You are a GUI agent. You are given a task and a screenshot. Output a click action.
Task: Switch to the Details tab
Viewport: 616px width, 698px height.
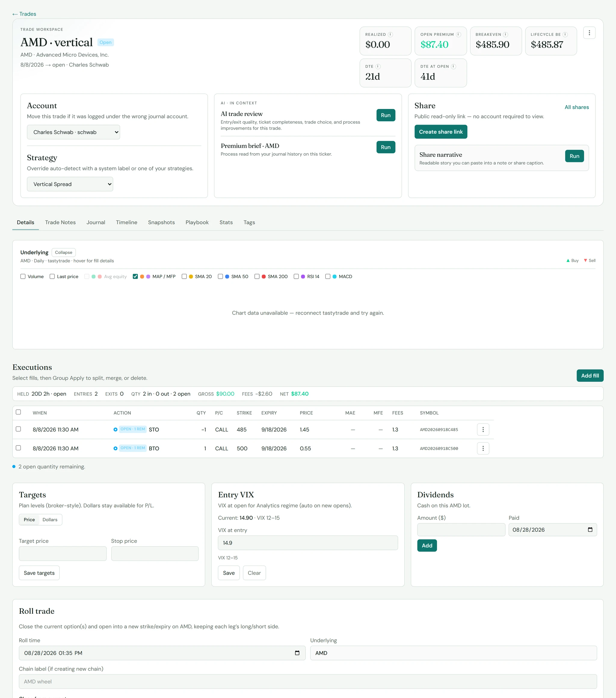coord(26,222)
